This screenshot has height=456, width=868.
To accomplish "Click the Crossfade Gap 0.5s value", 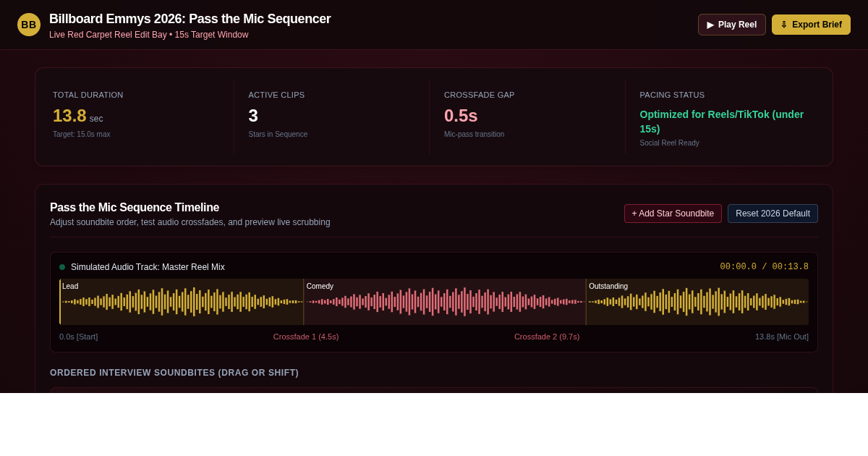I will (461, 116).
